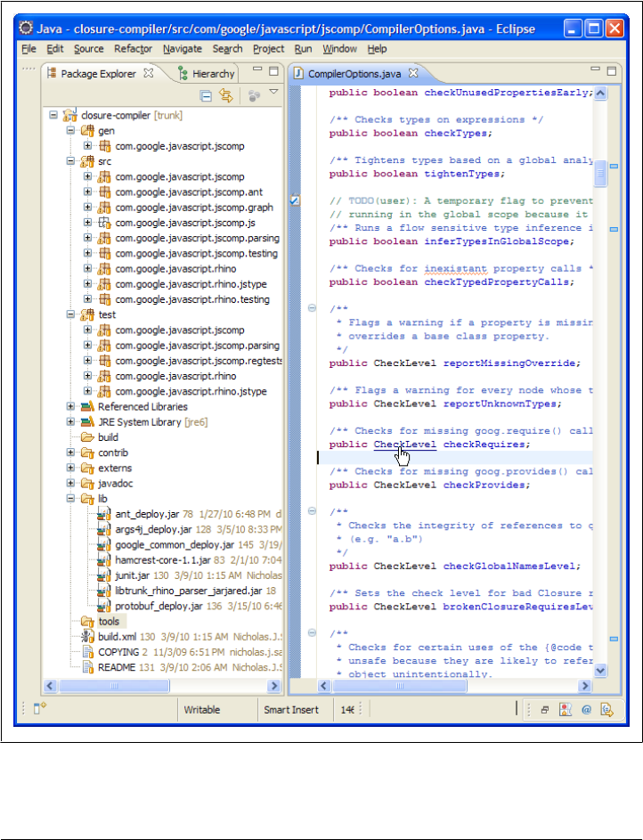Minimize the editor area
The height and width of the screenshot is (840, 643).
pos(595,69)
